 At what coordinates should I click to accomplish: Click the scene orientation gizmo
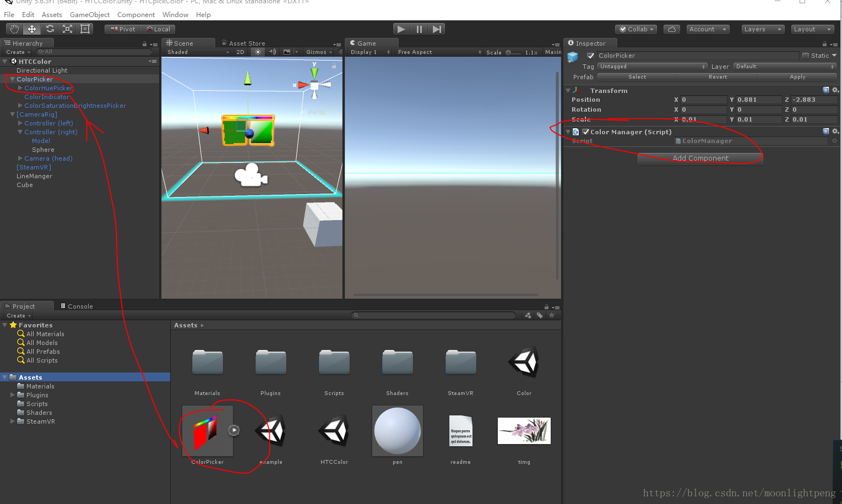coord(314,85)
